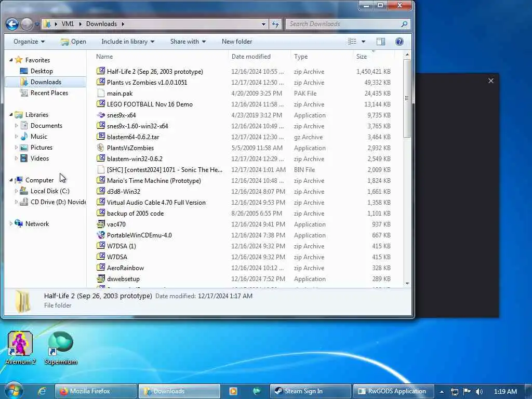Select Virtual Audio Cable 4.70 Full Version
Screen dimensions: 532x399
pos(156,202)
